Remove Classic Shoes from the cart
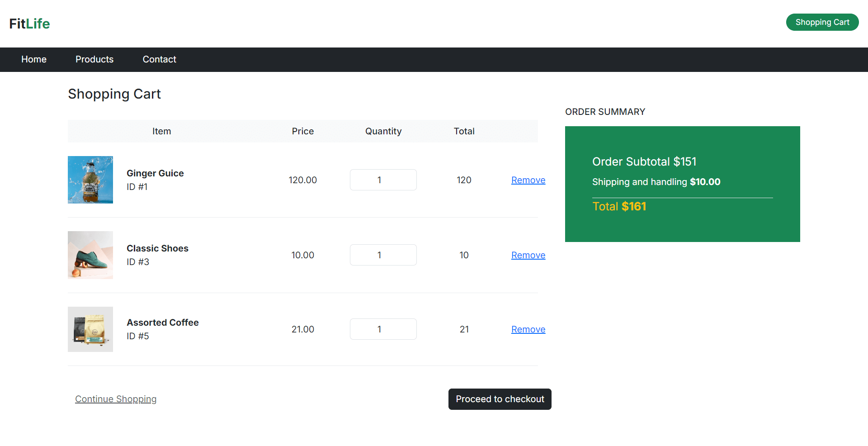This screenshot has width=868, height=446. 528,255
